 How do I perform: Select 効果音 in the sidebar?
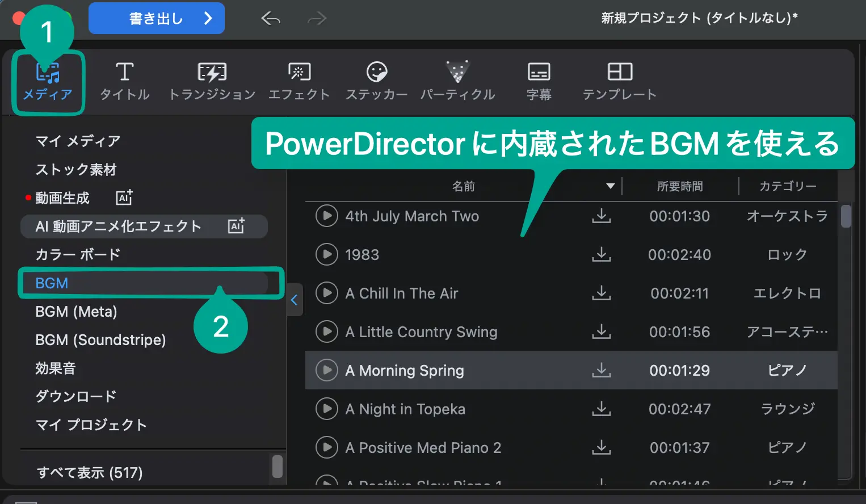(56, 368)
